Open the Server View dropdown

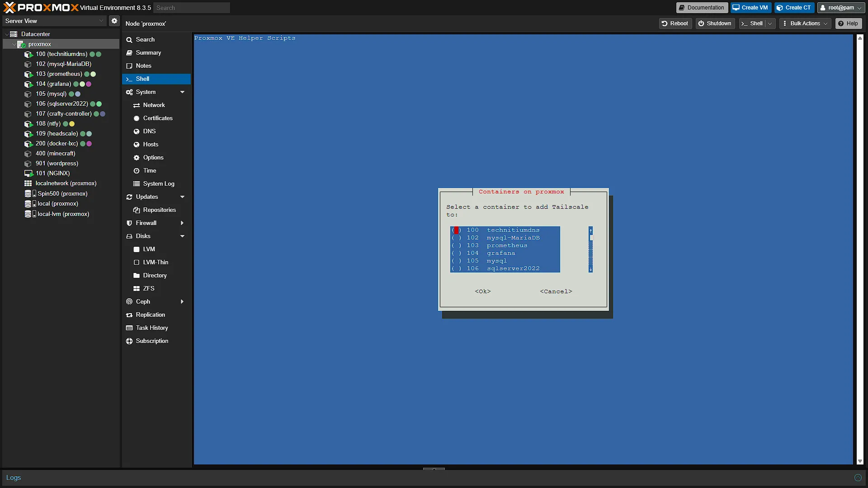pos(54,21)
